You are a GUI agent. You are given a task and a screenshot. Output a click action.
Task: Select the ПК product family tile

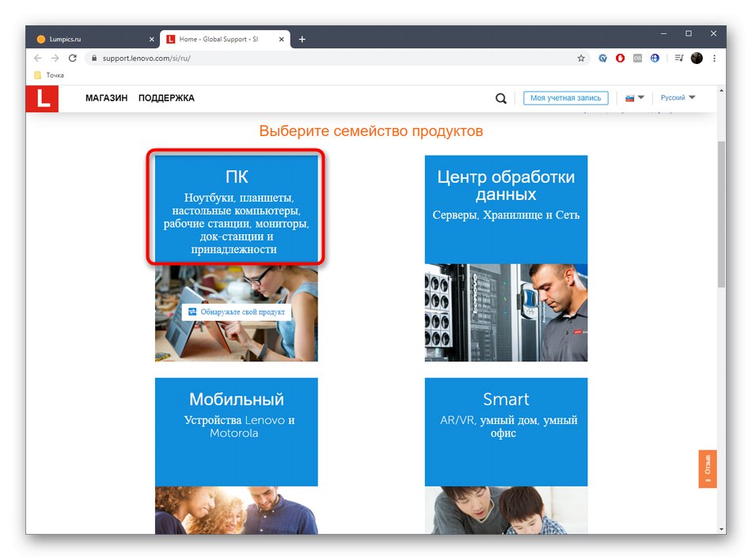click(236, 209)
